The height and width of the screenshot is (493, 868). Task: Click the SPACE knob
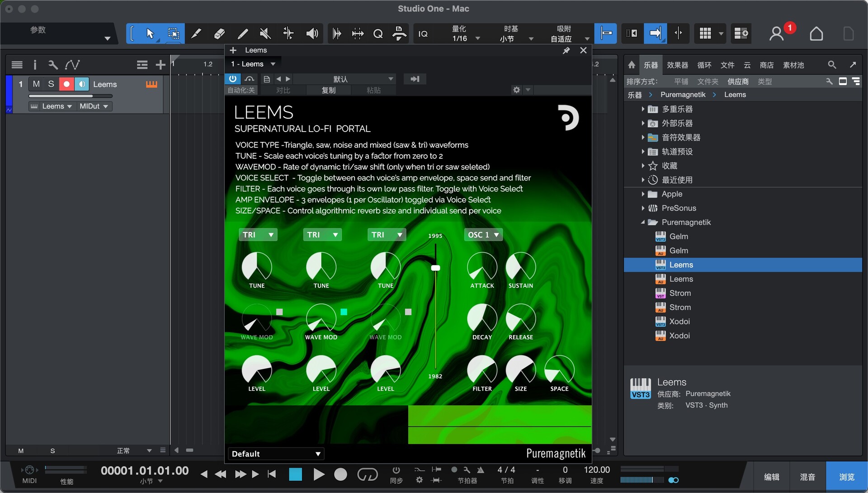(559, 370)
